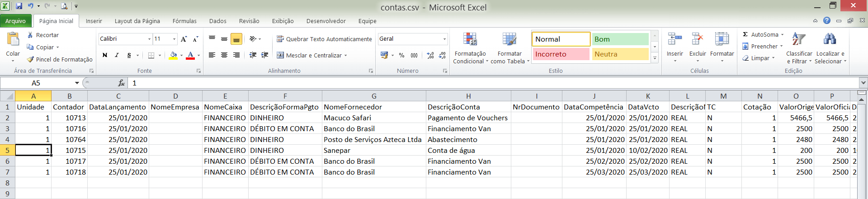Toggle bold formatting (N)
Screen dimensions: 868x199
point(105,55)
